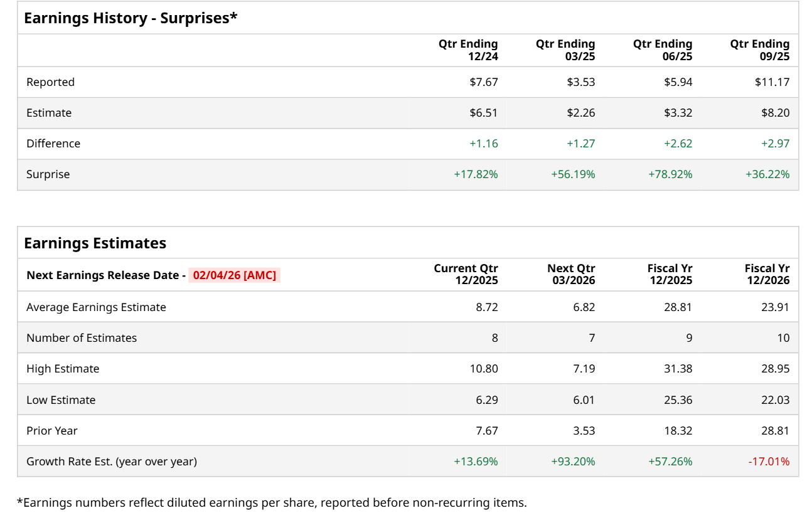Screen dimensions: 812x518
Task: Click the Surprise row label
Action: (x=48, y=174)
